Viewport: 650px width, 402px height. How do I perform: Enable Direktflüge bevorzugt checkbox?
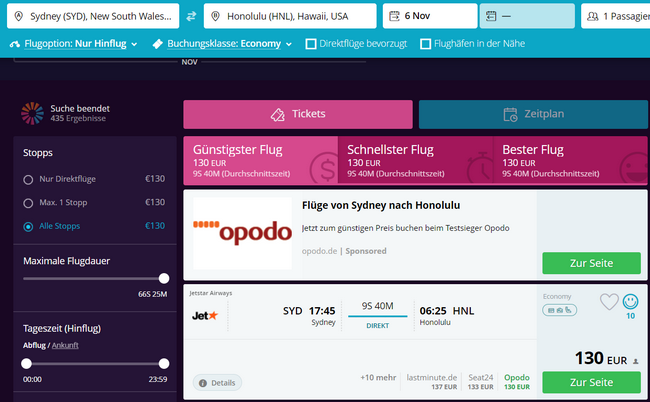click(x=310, y=44)
